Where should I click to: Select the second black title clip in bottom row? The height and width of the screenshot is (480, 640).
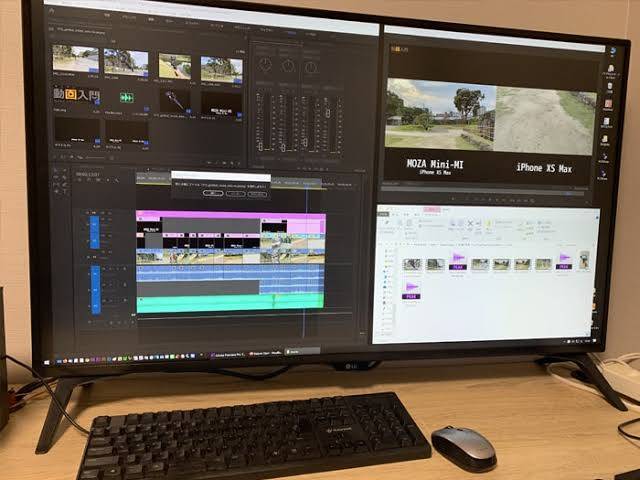(127, 133)
